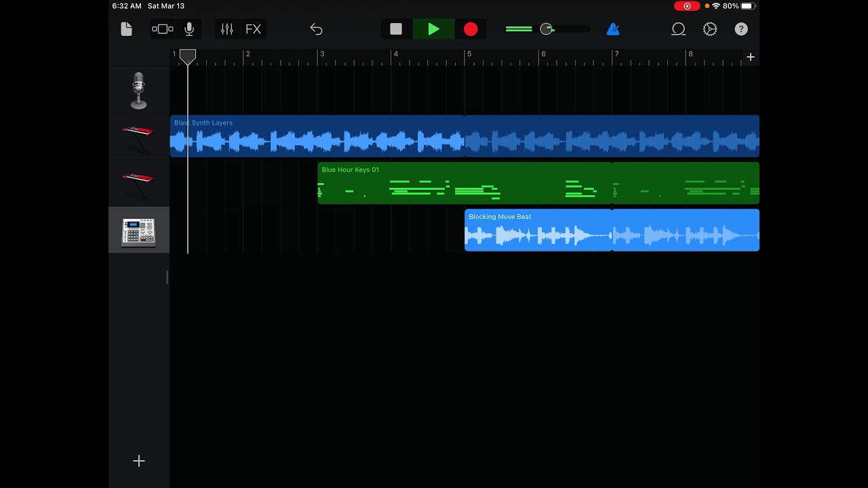The width and height of the screenshot is (868, 488).
Task: Select the Blocking Move Beat region
Action: [538, 230]
